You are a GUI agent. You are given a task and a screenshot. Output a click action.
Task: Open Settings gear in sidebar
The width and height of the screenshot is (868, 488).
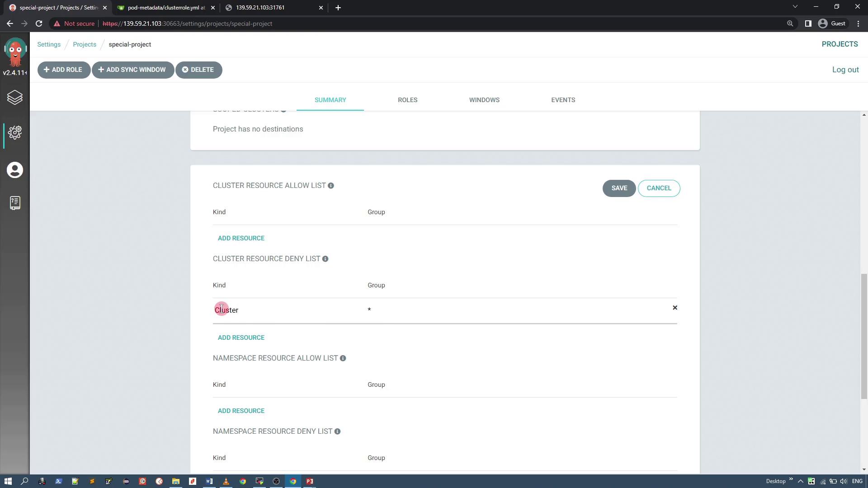(15, 132)
